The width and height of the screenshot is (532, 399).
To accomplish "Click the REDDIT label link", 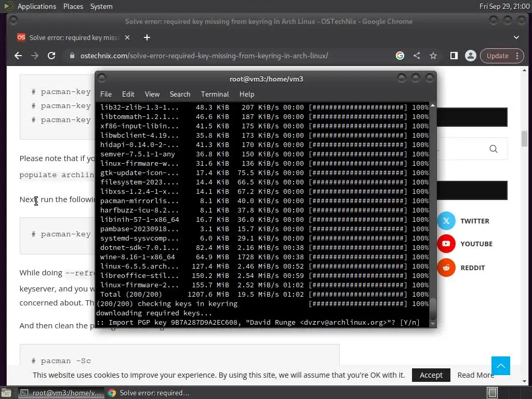I will click(473, 268).
